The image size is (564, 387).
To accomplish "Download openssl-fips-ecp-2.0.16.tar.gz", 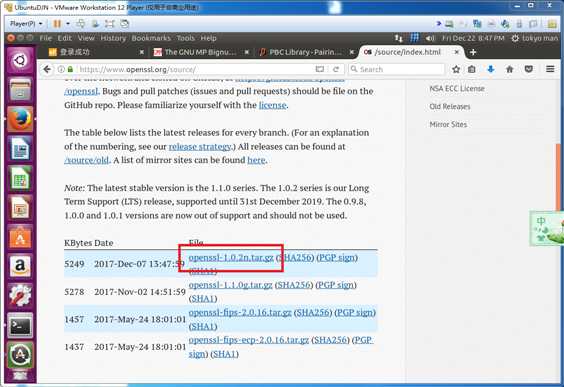I will (249, 340).
